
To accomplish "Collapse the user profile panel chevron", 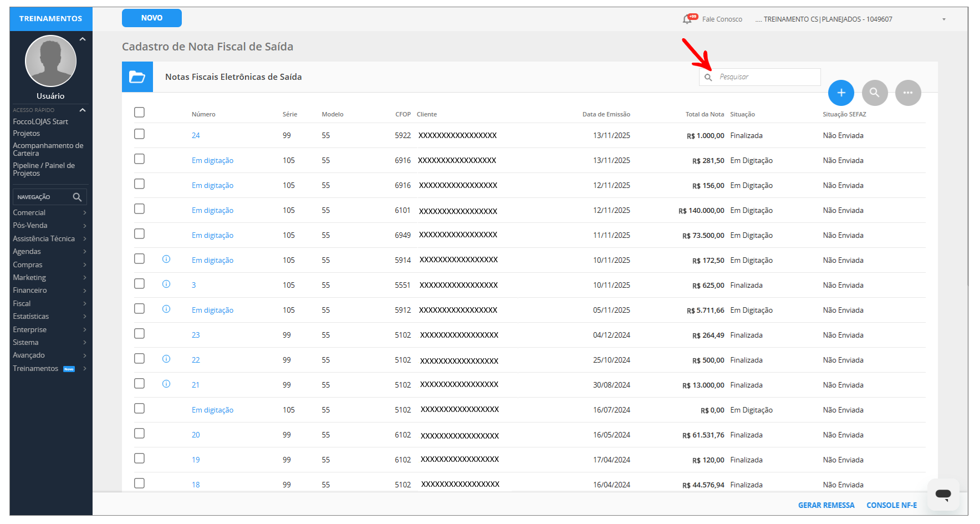I will click(x=83, y=39).
